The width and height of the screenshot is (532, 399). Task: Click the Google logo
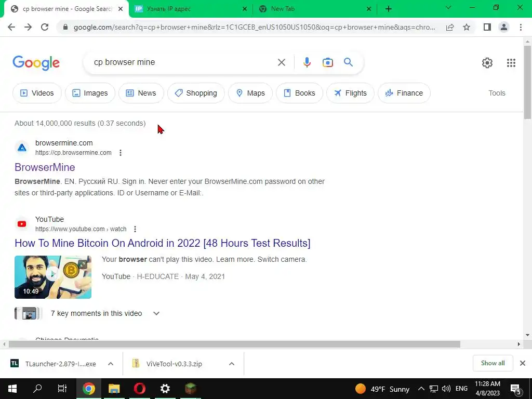pos(36,63)
